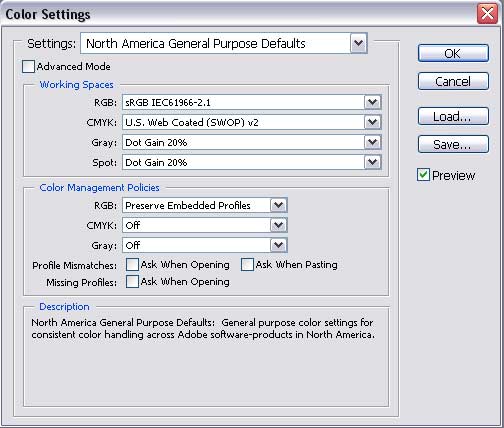Viewport: 504px width, 428px height.
Task: Click the Save... button
Action: (453, 144)
